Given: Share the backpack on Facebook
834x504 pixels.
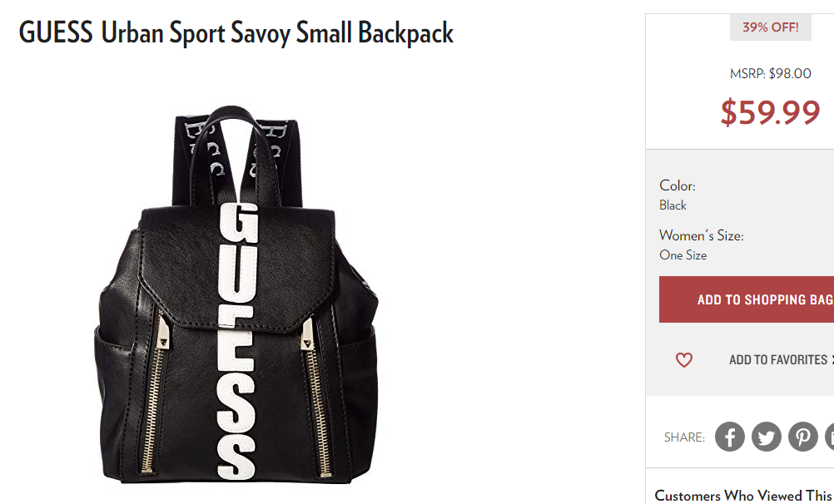Looking at the screenshot, I should click(x=729, y=437).
